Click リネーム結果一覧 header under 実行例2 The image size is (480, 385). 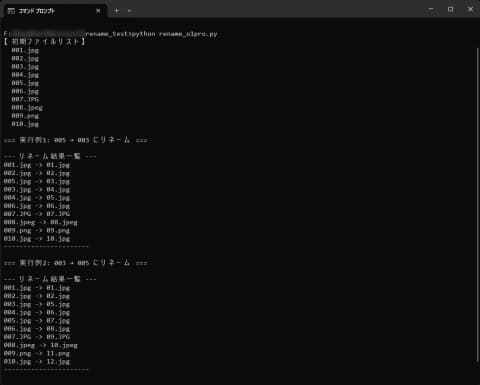click(x=50, y=279)
